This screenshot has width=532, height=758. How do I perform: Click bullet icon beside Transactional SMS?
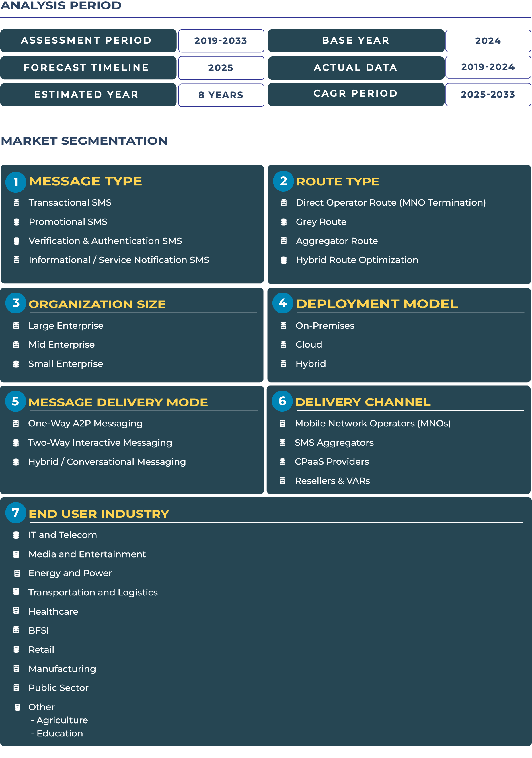16,203
